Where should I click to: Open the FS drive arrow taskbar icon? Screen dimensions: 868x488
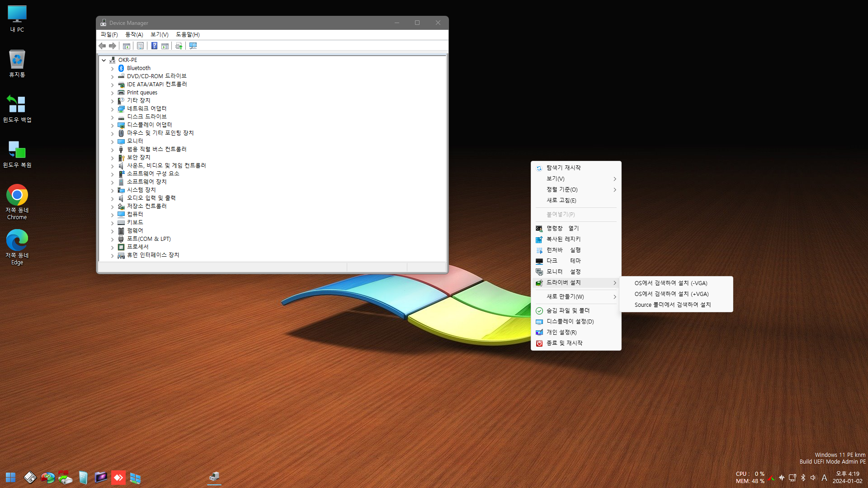(65, 478)
